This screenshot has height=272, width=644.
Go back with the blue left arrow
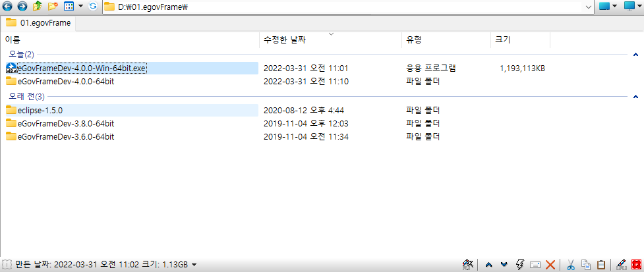7,6
